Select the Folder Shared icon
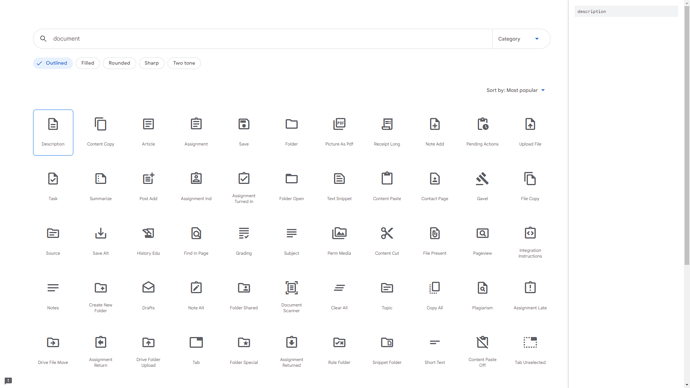The width and height of the screenshot is (690, 388). click(244, 288)
